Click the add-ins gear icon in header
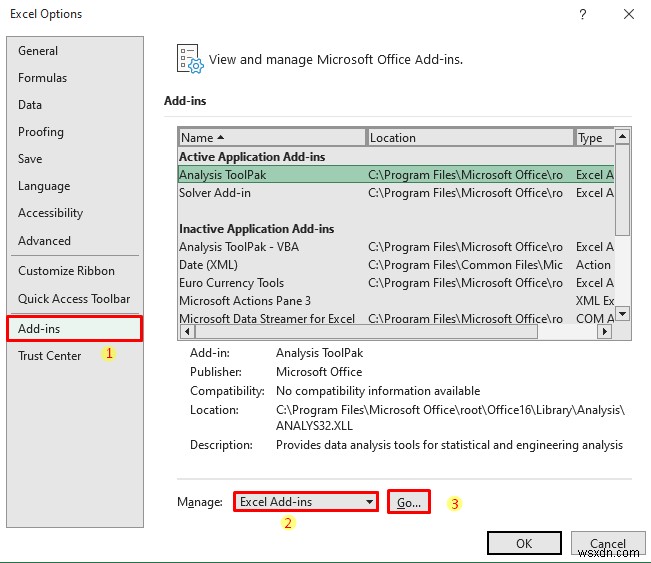Image resolution: width=651 pixels, height=563 pixels. 190,59
